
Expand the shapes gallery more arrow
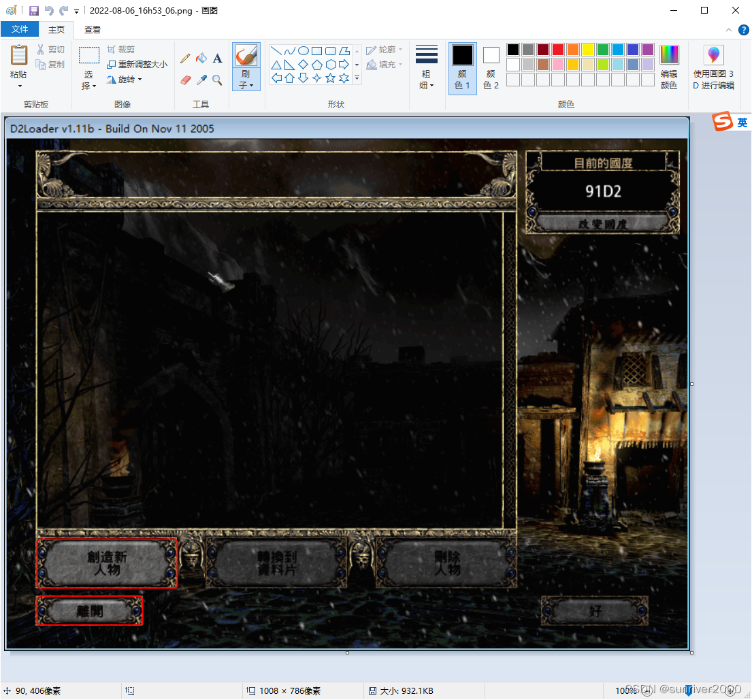click(357, 78)
